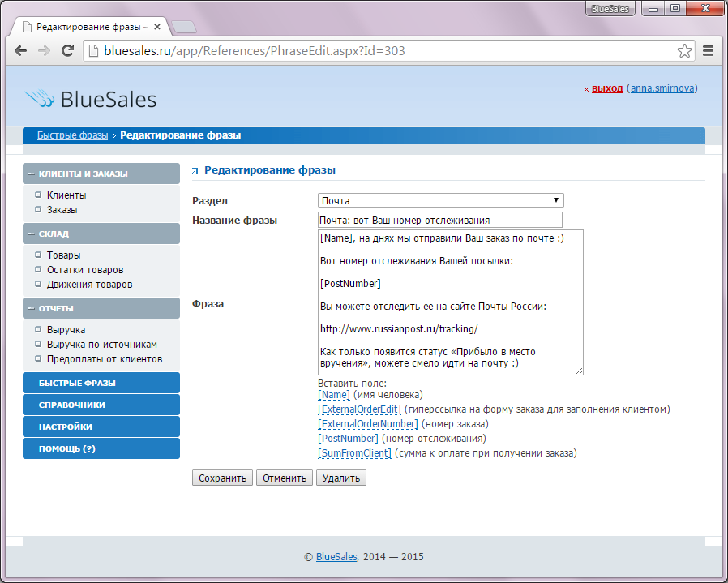This screenshot has width=728, height=583.
Task: Insert the [PostNumber] field link
Action: click(x=348, y=439)
